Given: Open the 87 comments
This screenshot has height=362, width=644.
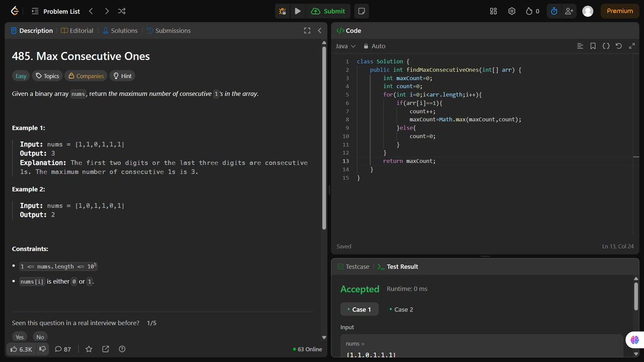Looking at the screenshot, I should tap(63, 349).
